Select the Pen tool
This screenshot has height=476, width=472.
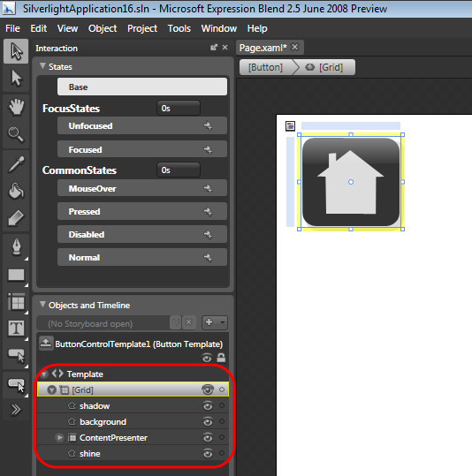[16, 247]
